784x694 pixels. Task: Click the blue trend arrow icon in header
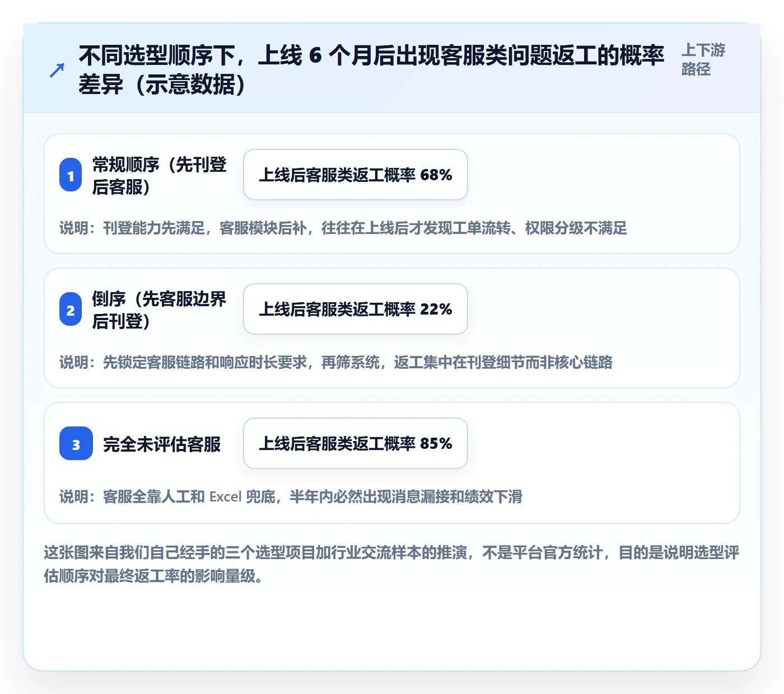57,70
